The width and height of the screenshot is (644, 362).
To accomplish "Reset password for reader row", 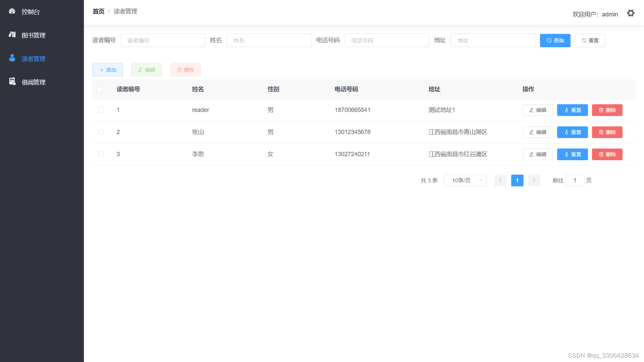I will [x=573, y=110].
